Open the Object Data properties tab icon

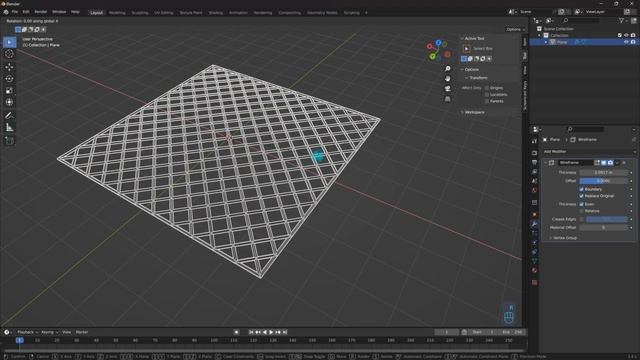[534, 261]
